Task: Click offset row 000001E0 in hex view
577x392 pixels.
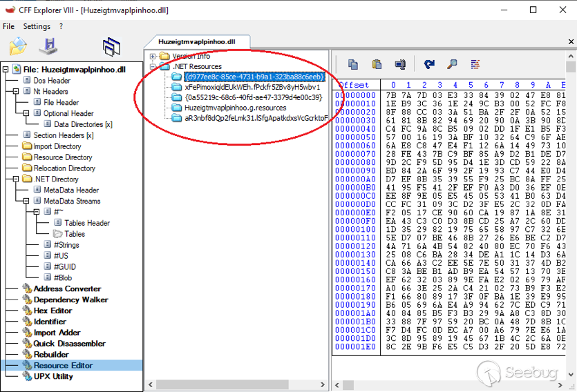Action: 355,346
